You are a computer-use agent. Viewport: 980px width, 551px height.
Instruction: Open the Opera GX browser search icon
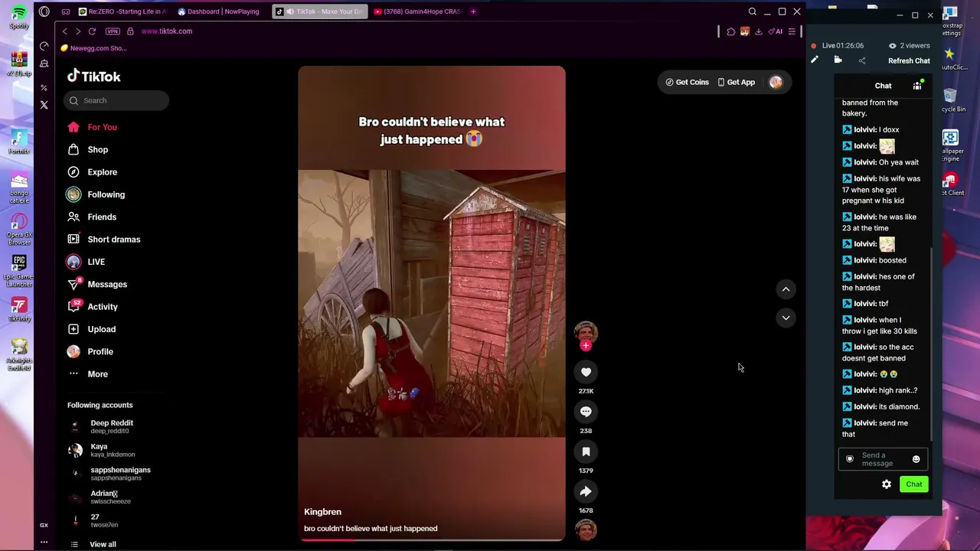coord(752,11)
